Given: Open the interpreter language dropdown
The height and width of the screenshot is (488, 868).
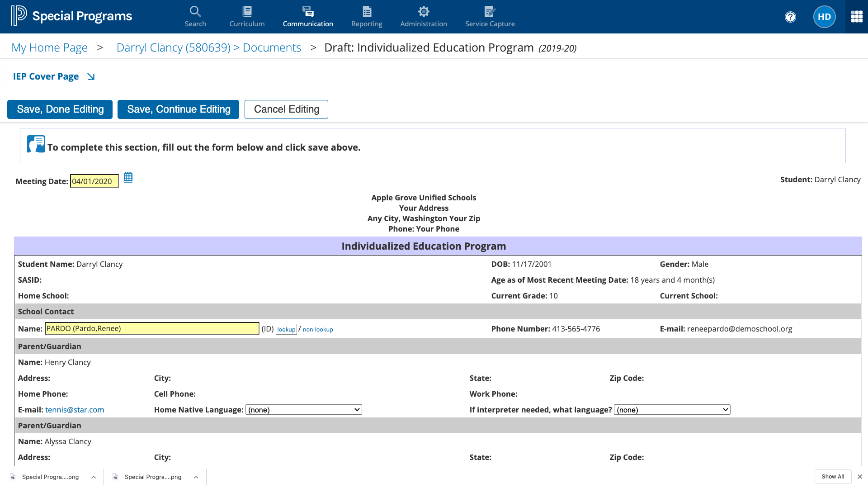Looking at the screenshot, I should click(x=671, y=409).
